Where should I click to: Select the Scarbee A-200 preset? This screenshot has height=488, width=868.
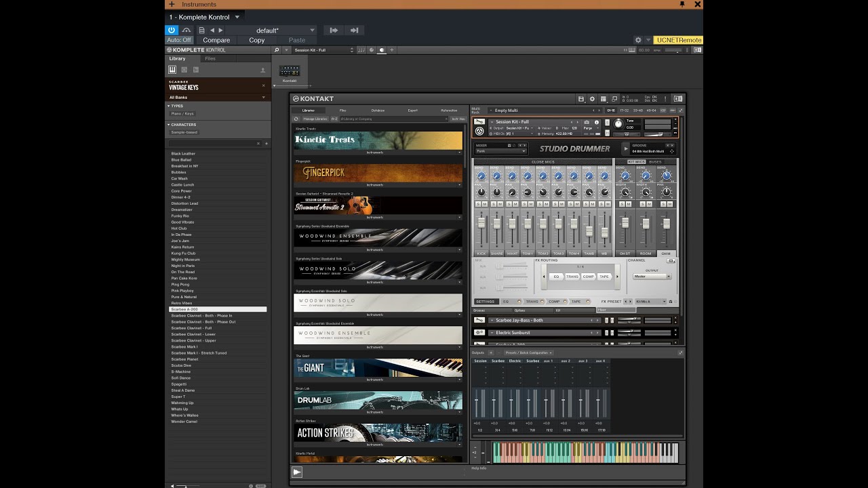pos(218,309)
